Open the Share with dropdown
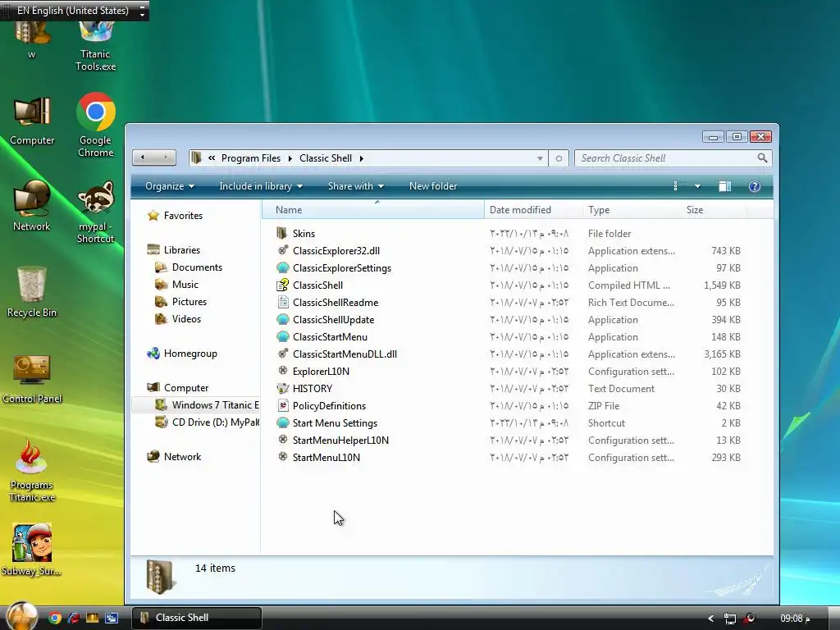 click(x=356, y=186)
